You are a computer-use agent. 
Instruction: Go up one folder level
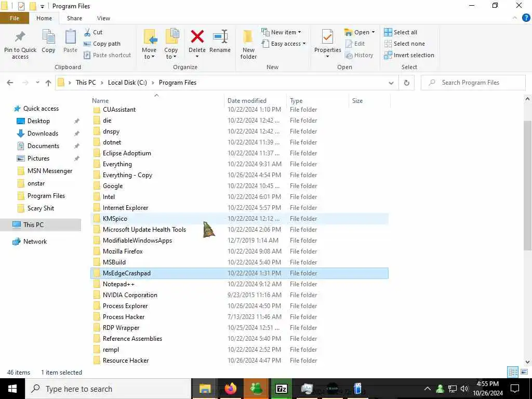[48, 83]
